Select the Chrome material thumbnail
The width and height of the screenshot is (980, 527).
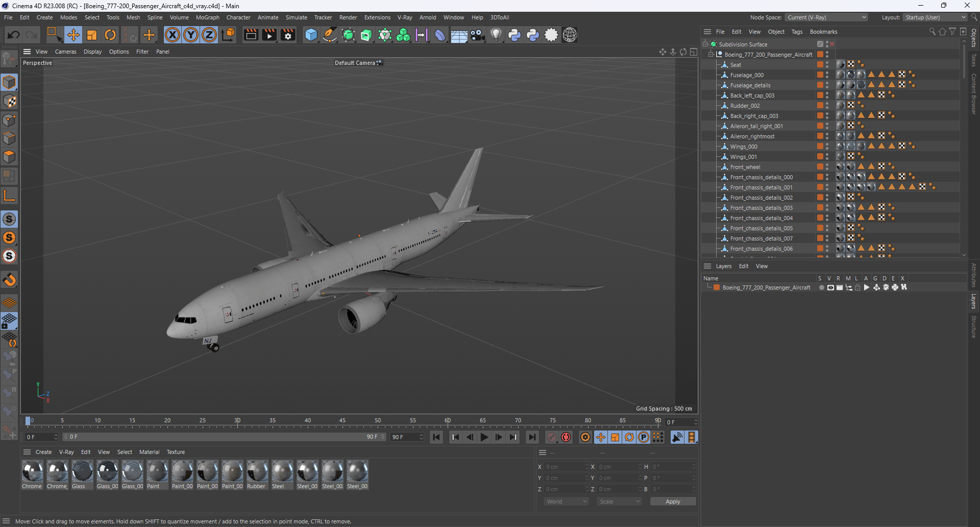tap(33, 471)
